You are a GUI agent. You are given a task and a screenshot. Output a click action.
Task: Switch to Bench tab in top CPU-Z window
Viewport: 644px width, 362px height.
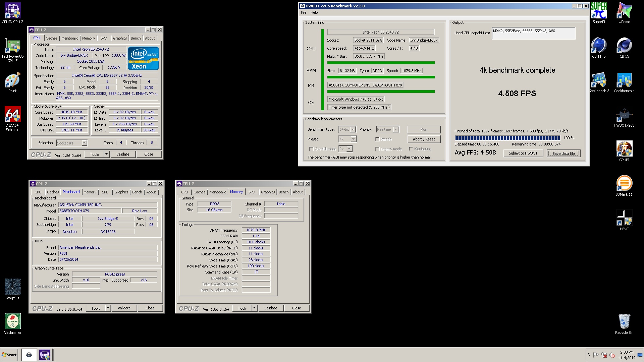click(136, 38)
